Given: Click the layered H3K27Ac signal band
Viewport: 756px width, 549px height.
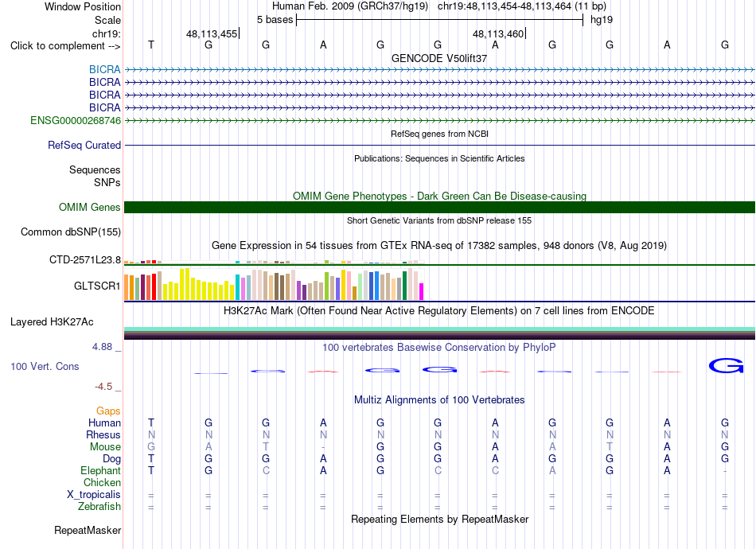Looking at the screenshot, I should click(x=439, y=333).
